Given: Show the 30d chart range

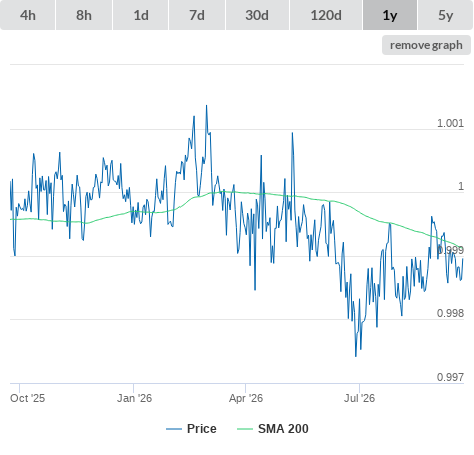Looking at the screenshot, I should (x=257, y=15).
